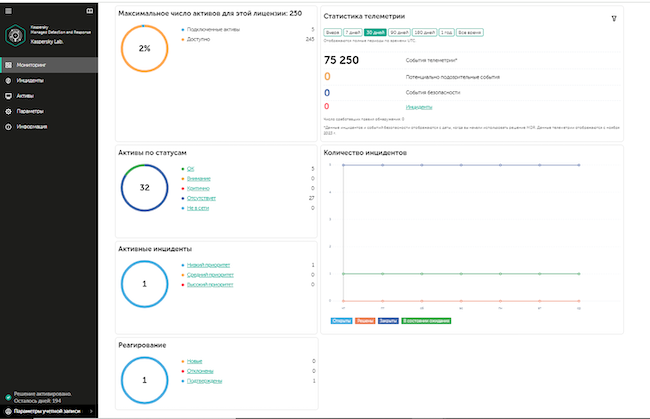Open the Информация icon in sidebar
Image resolution: width=650 pixels, height=419 pixels.
pos(8,126)
